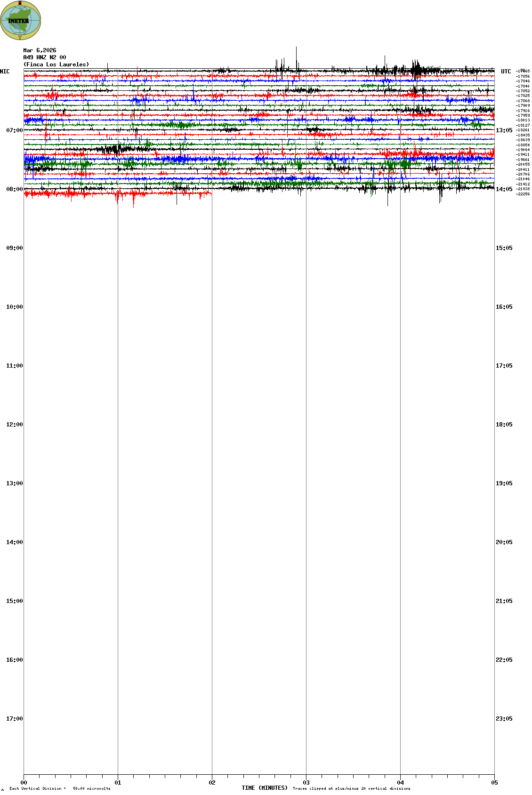Select the station code A49 HNZ NZ 00
This screenshot has height=795, width=532.
pyautogui.click(x=45, y=57)
